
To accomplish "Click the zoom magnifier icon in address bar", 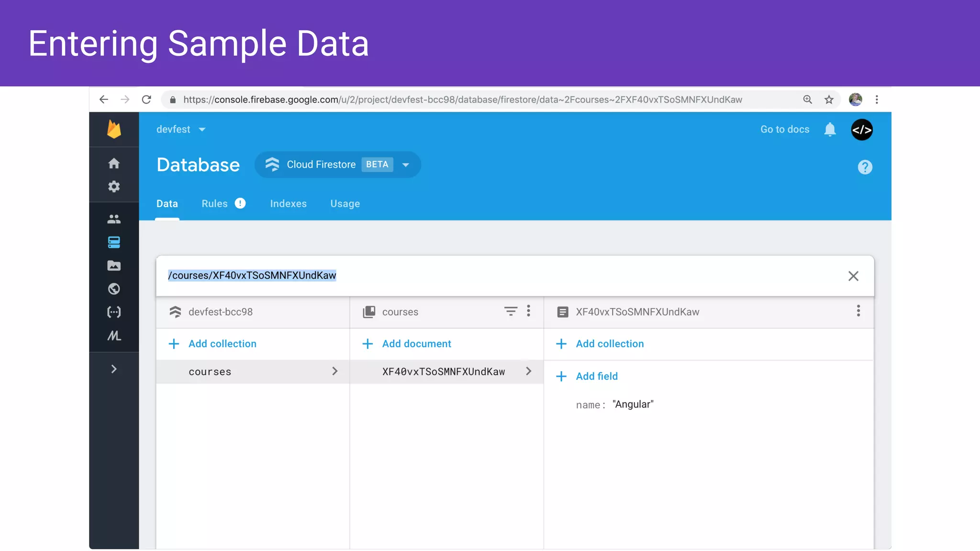I will click(x=807, y=99).
